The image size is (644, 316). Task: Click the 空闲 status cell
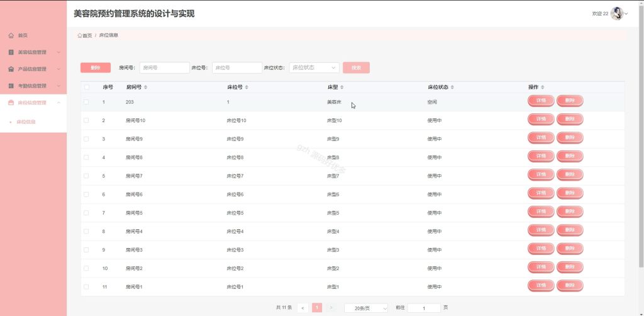pyautogui.click(x=432, y=102)
